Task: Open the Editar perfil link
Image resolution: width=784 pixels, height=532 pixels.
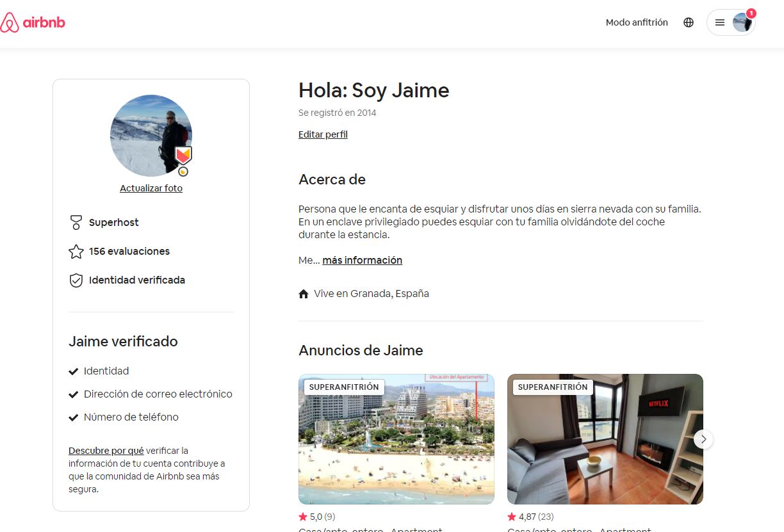Action: tap(323, 134)
